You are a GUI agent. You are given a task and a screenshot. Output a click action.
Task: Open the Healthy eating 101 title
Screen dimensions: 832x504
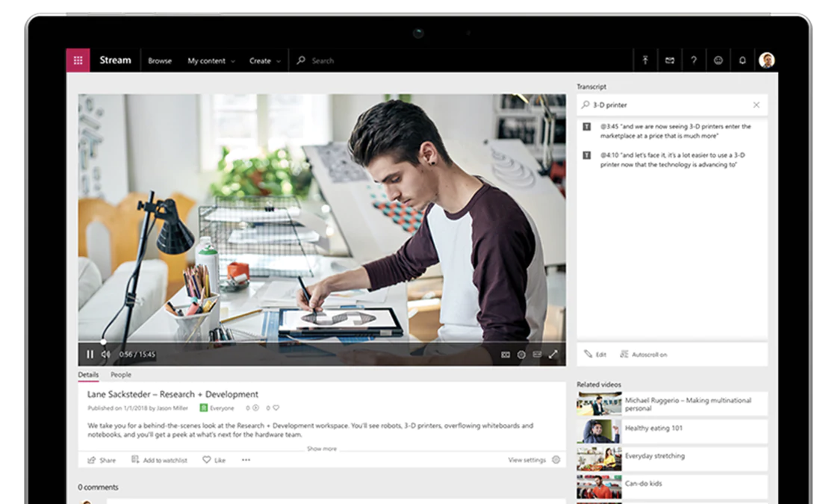pyautogui.click(x=654, y=428)
